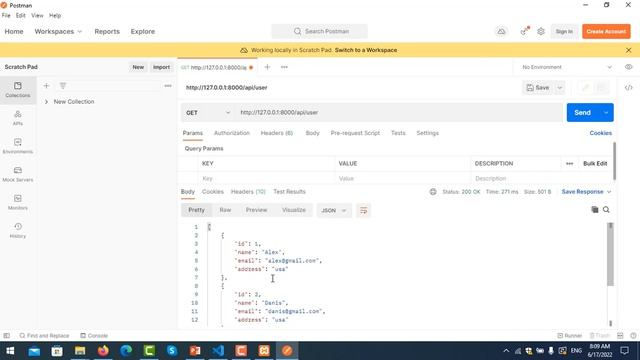Click Bulk Edit in query params
640x360 pixels.
[x=595, y=163]
